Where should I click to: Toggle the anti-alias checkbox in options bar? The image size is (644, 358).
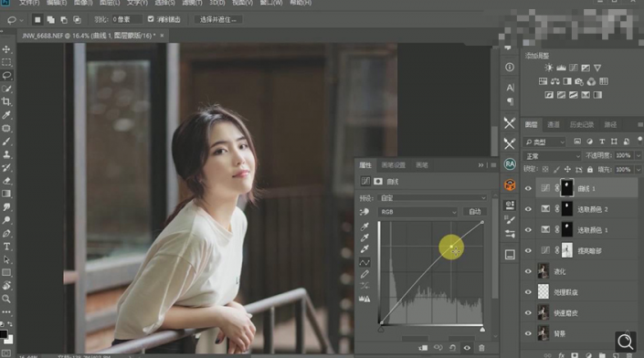pyautogui.click(x=151, y=19)
